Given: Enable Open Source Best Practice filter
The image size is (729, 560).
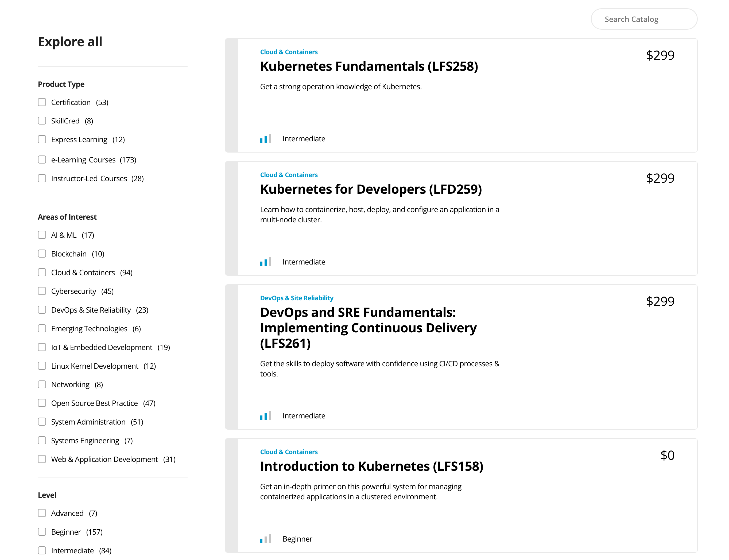Looking at the screenshot, I should (x=42, y=403).
